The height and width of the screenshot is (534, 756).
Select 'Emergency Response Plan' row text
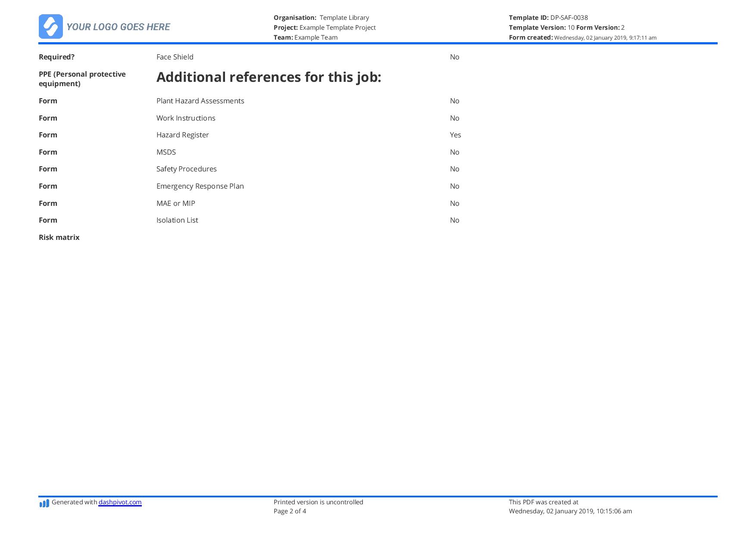point(200,186)
